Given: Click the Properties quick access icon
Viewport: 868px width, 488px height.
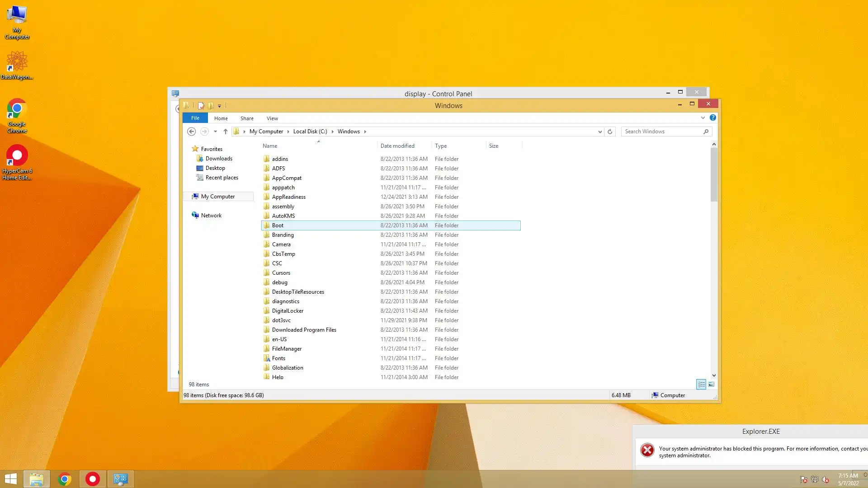Looking at the screenshot, I should click(201, 106).
